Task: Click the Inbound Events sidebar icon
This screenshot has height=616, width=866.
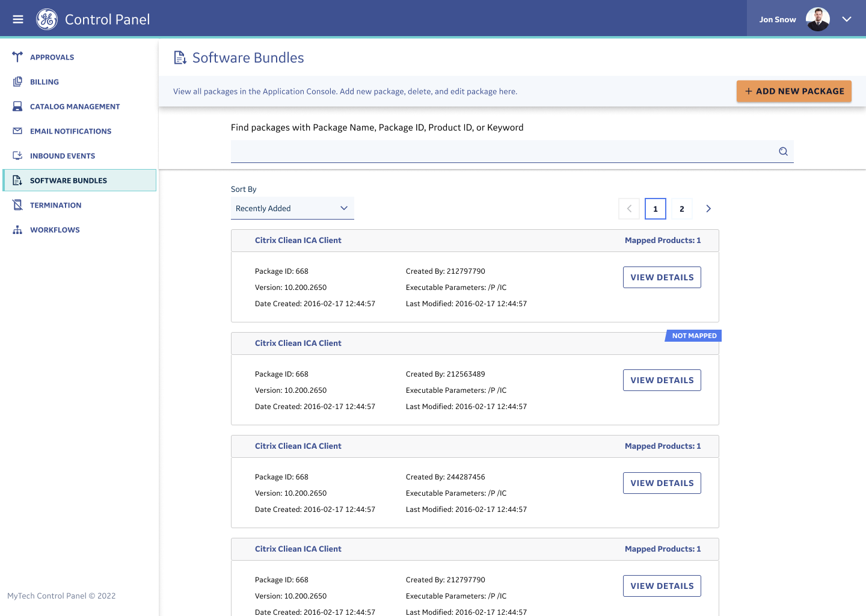Action: (x=17, y=156)
